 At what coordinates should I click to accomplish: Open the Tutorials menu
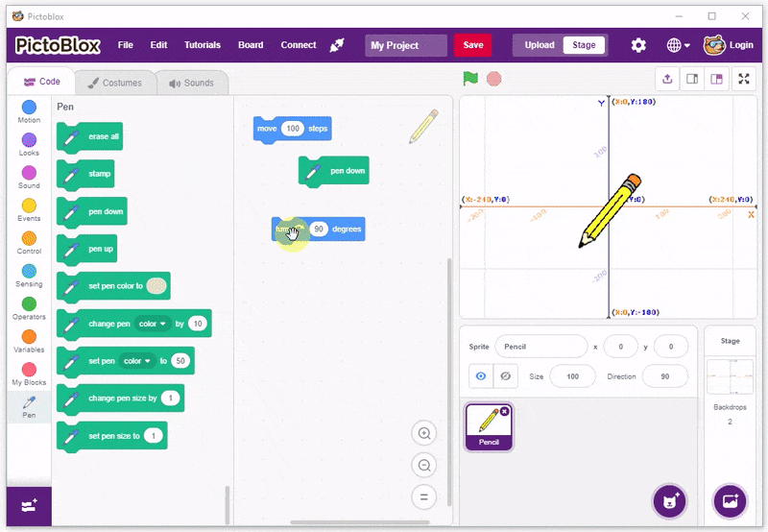(x=202, y=45)
